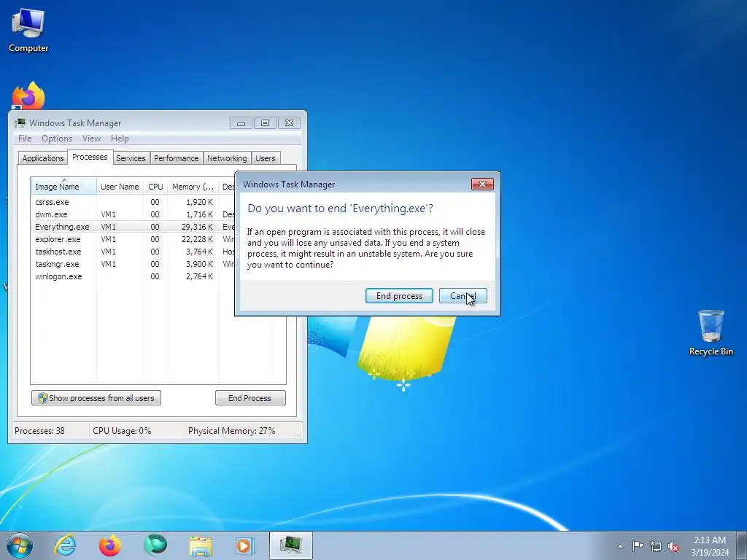This screenshot has width=747, height=560.
Task: Open the View menu in Task Manager
Action: click(x=91, y=139)
